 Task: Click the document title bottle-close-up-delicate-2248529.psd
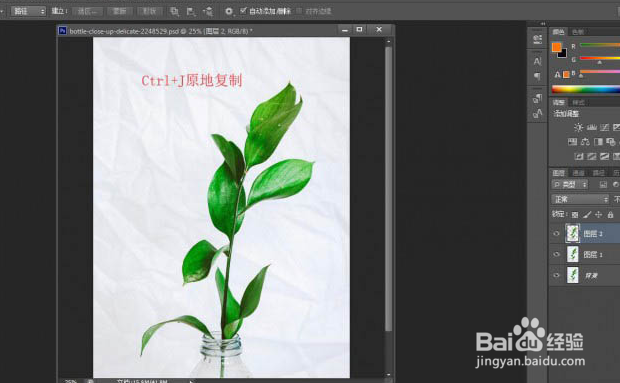(x=124, y=31)
